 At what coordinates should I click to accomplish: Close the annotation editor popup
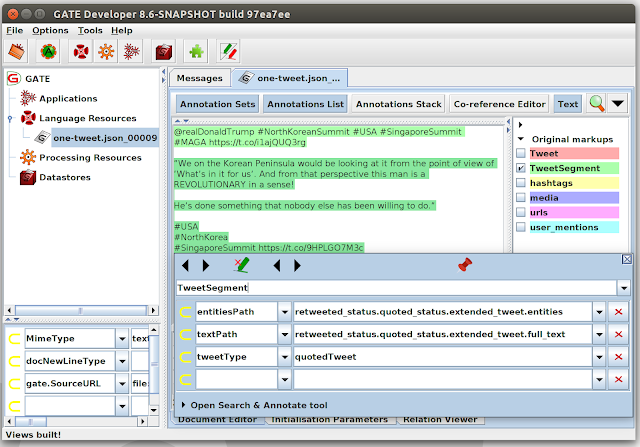(627, 259)
